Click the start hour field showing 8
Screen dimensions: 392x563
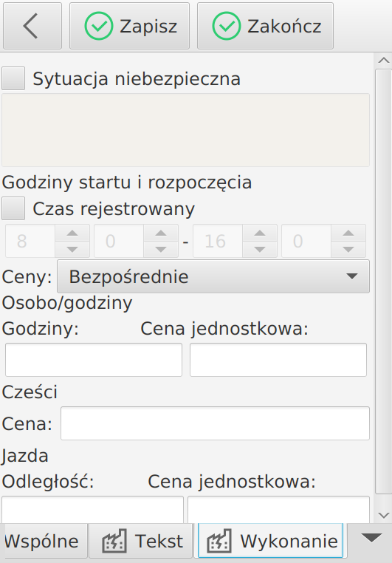click(30, 241)
